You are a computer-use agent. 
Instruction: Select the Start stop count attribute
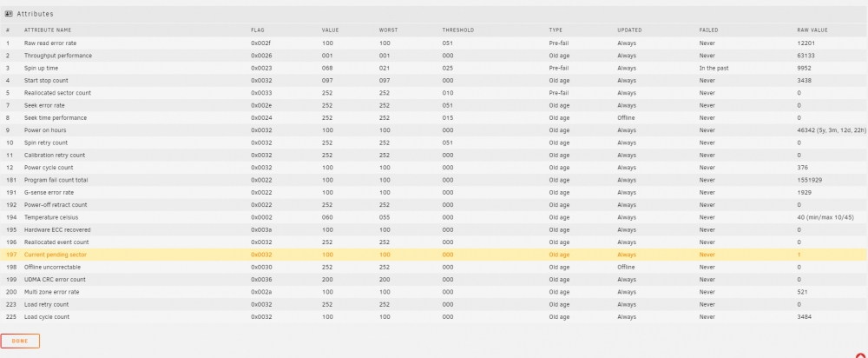click(x=46, y=80)
